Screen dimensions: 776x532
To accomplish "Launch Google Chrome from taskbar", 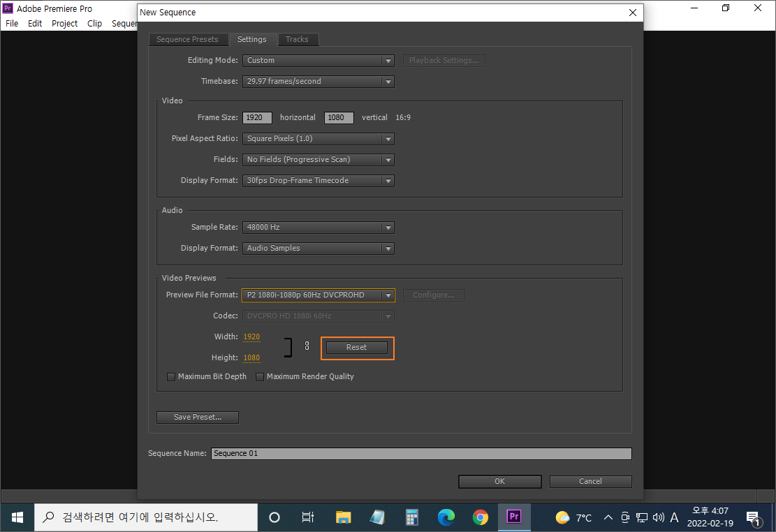I will click(x=480, y=517).
